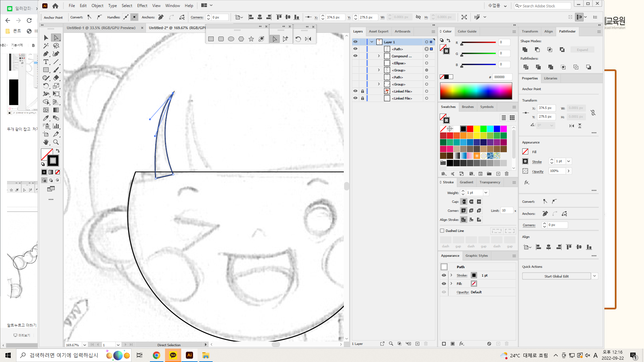This screenshot has width=644, height=362.
Task: Open Properties stroke weight dropdown
Action: click(569, 161)
